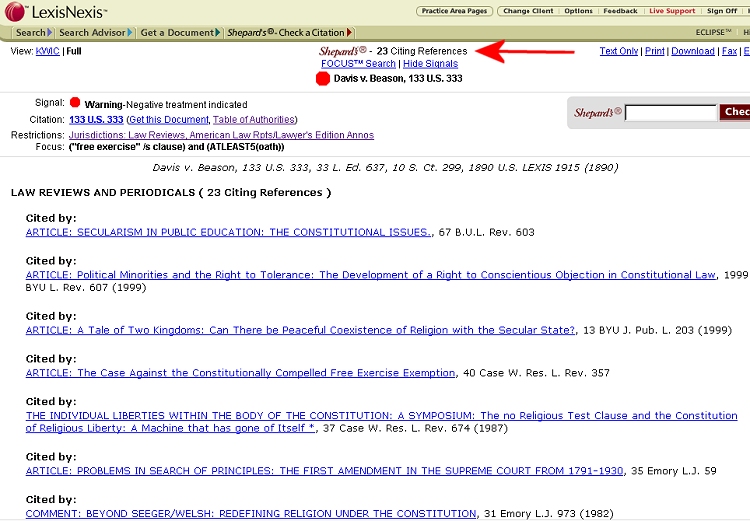
Task: Click the Shepard's logo beside the citation input
Action: pyautogui.click(x=597, y=112)
